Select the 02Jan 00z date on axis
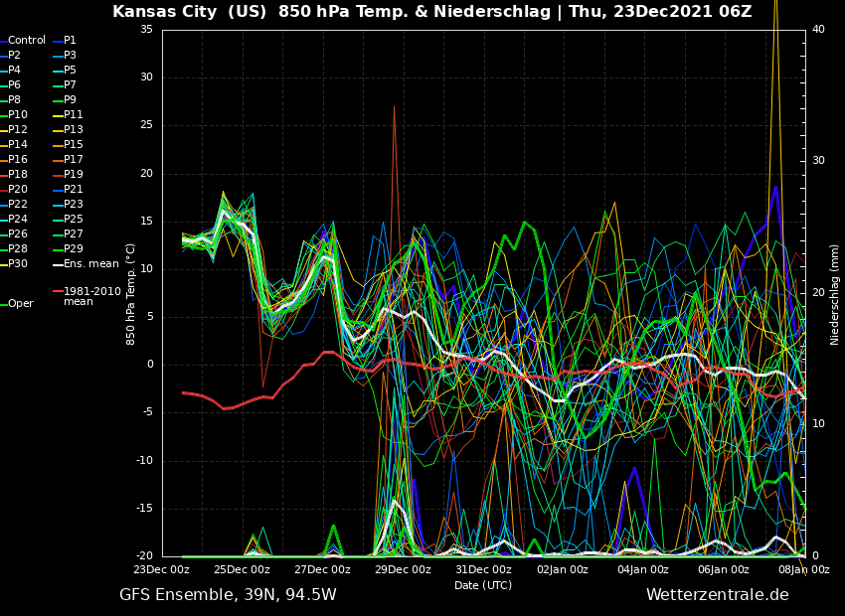 pyautogui.click(x=563, y=569)
